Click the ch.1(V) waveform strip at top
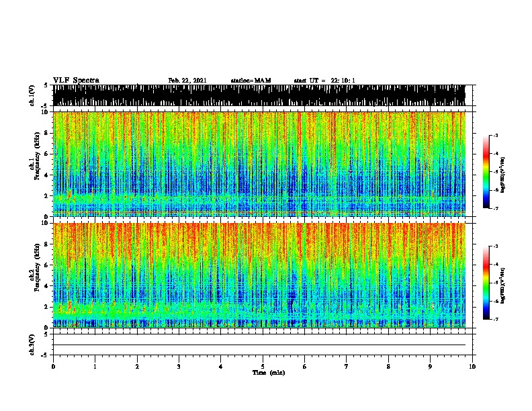Screen dimensions: 532x411 click(259, 95)
